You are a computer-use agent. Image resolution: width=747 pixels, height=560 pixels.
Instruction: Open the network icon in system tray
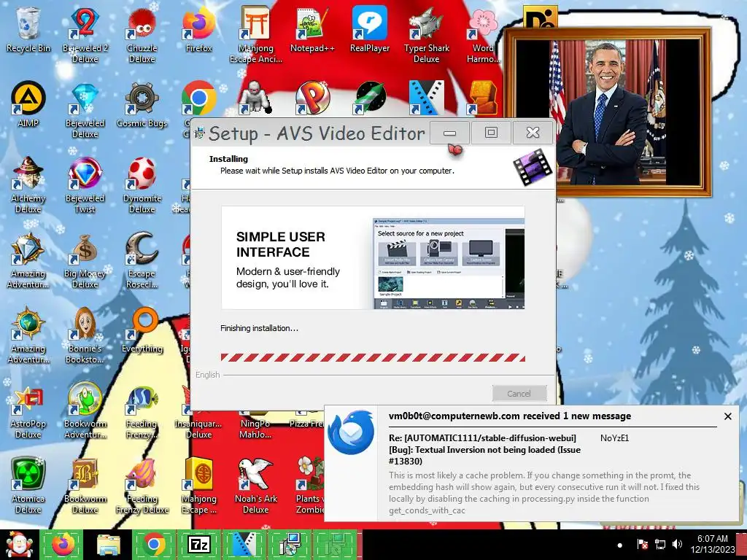point(659,544)
